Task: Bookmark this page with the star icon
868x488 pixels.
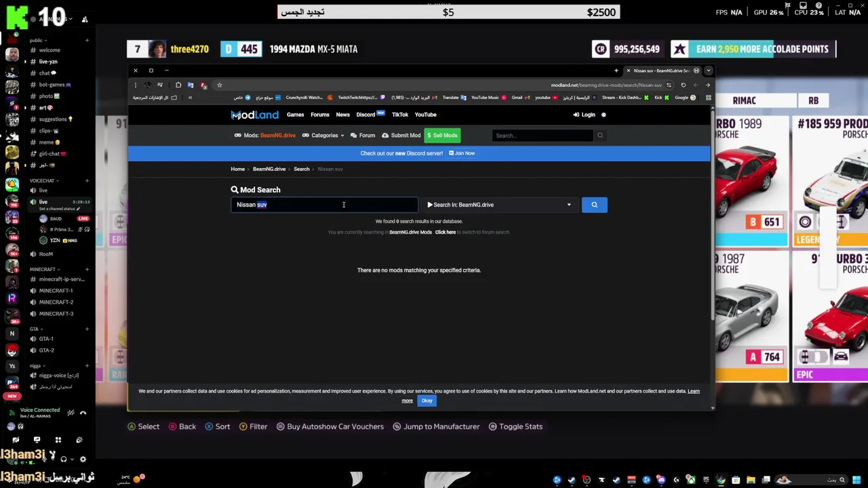Action: click(219, 85)
